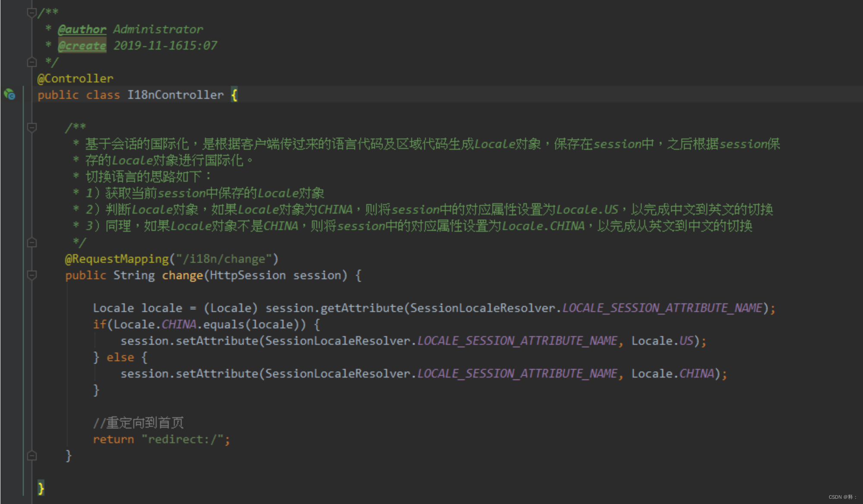Click session.getAttribute call
The height and width of the screenshot is (504, 863).
point(334,308)
